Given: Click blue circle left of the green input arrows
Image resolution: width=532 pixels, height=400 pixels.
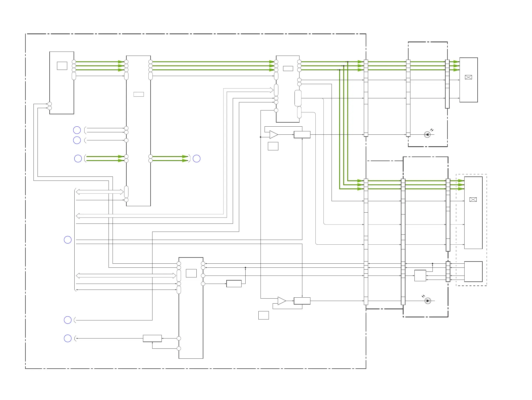Looking at the screenshot, I should (x=78, y=159).
